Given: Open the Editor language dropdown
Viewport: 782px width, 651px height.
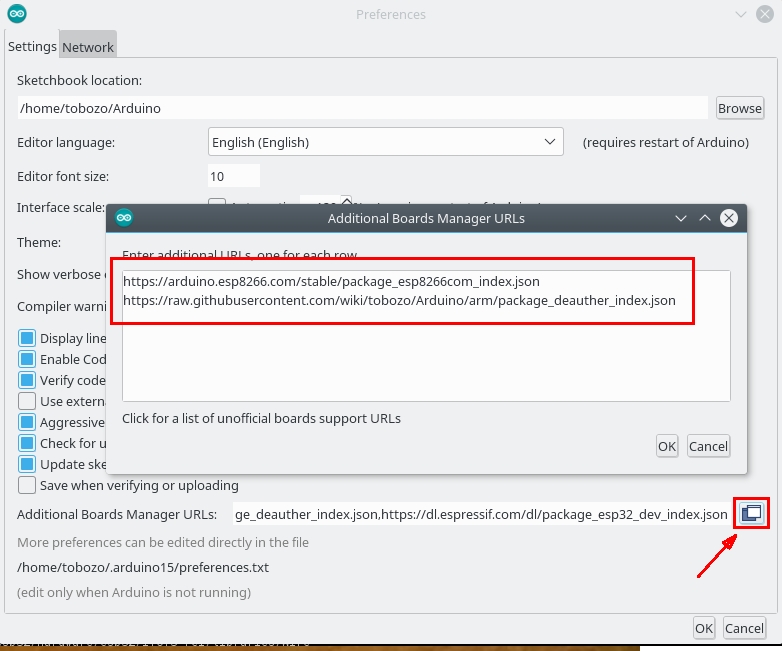Looking at the screenshot, I should click(386, 142).
